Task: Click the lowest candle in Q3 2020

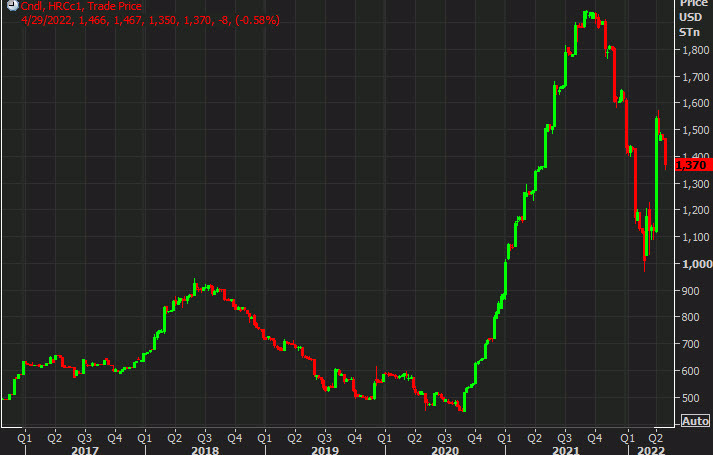Action: (462, 405)
